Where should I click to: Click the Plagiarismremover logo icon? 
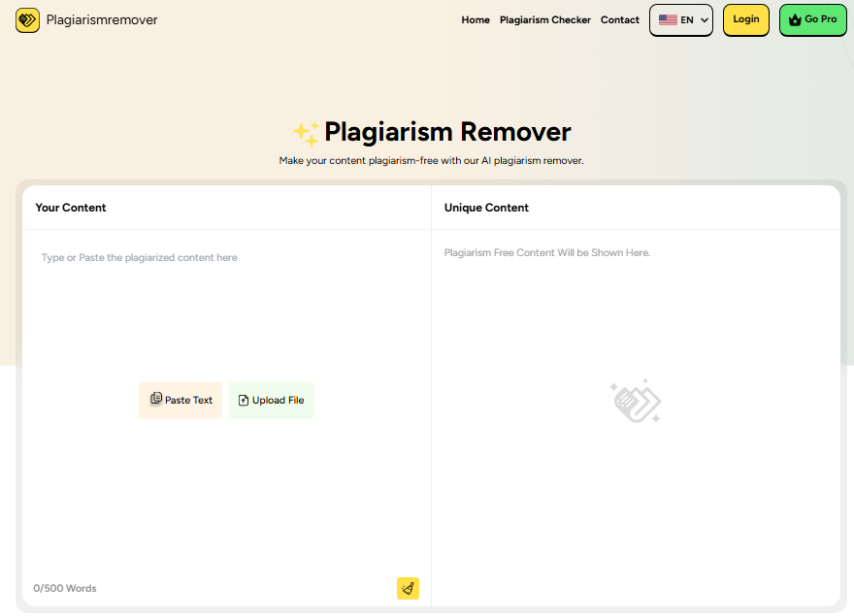pos(27,19)
